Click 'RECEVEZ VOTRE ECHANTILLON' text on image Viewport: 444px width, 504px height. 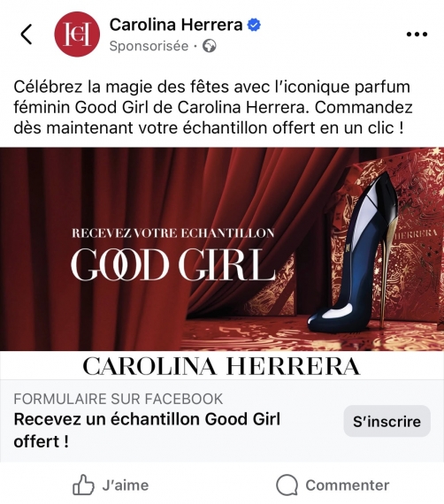173,233
